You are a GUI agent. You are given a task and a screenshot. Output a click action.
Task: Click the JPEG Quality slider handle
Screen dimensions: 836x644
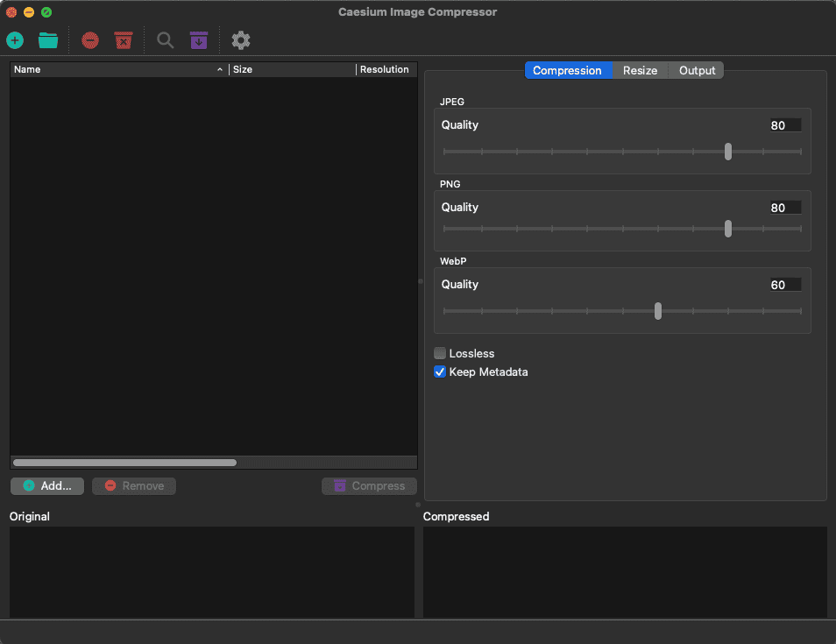tap(728, 152)
